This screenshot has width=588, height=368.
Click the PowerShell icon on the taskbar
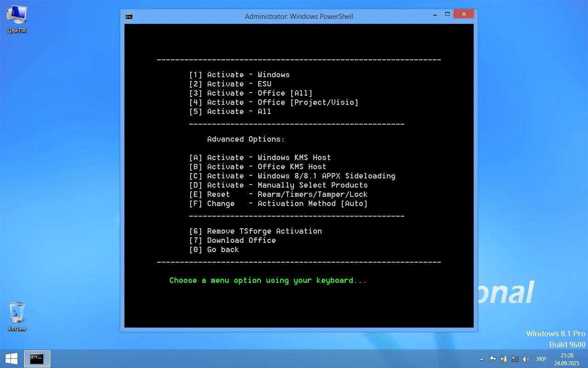(x=37, y=359)
